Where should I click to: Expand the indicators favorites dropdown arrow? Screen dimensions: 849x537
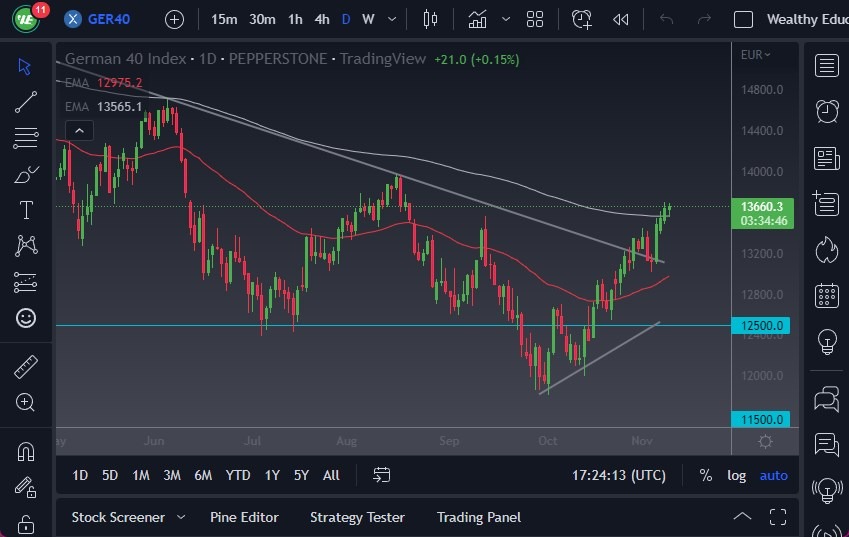point(506,19)
